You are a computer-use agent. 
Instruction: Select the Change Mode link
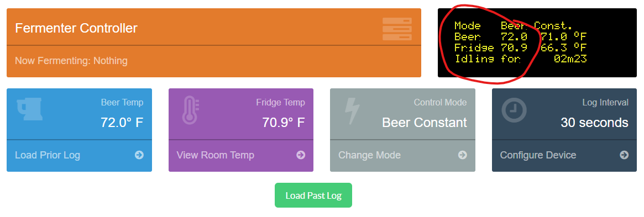coord(369,155)
